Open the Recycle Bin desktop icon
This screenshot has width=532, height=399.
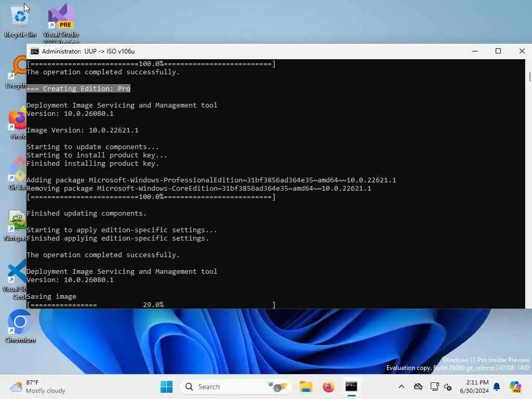click(20, 21)
